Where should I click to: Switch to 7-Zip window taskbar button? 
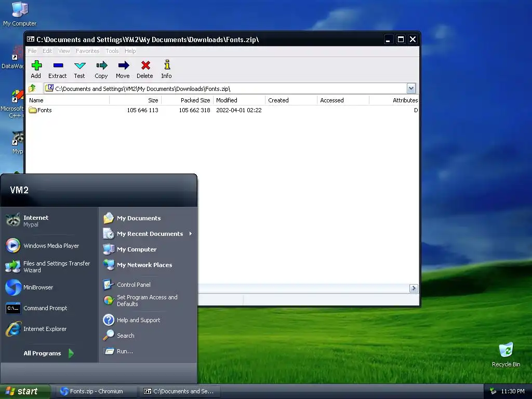point(179,391)
